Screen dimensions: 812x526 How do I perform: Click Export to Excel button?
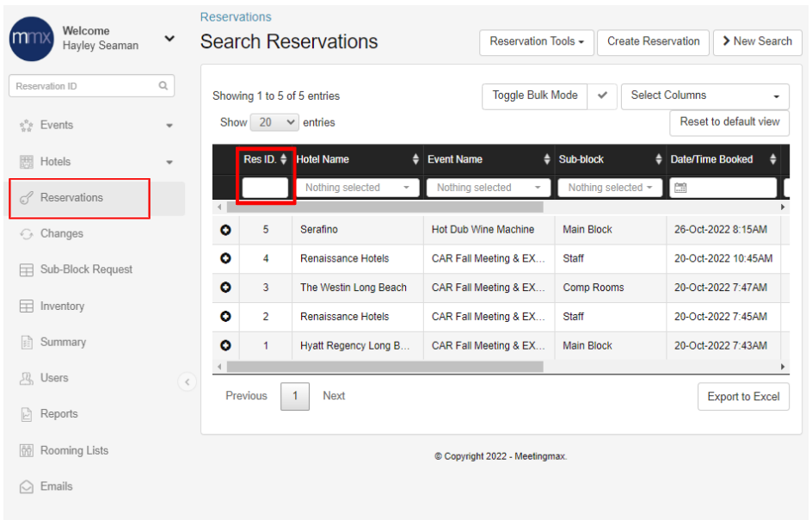pyautogui.click(x=744, y=397)
